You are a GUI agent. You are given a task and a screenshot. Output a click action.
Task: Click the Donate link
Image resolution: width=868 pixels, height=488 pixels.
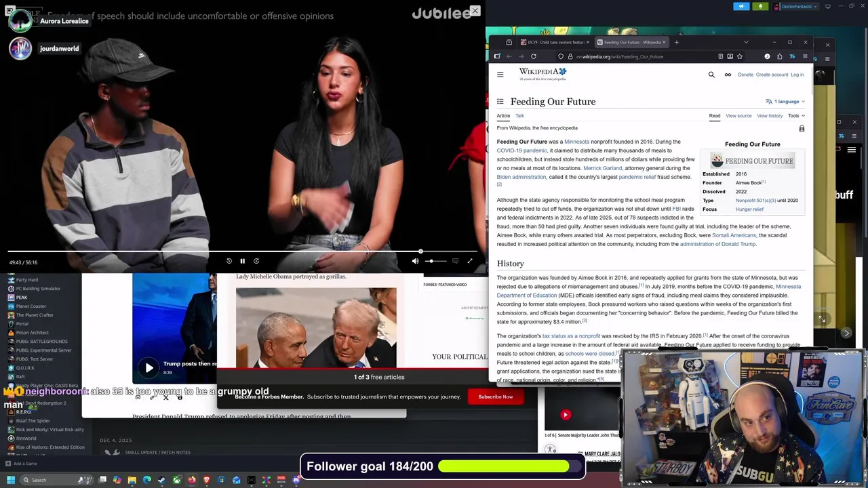point(745,75)
